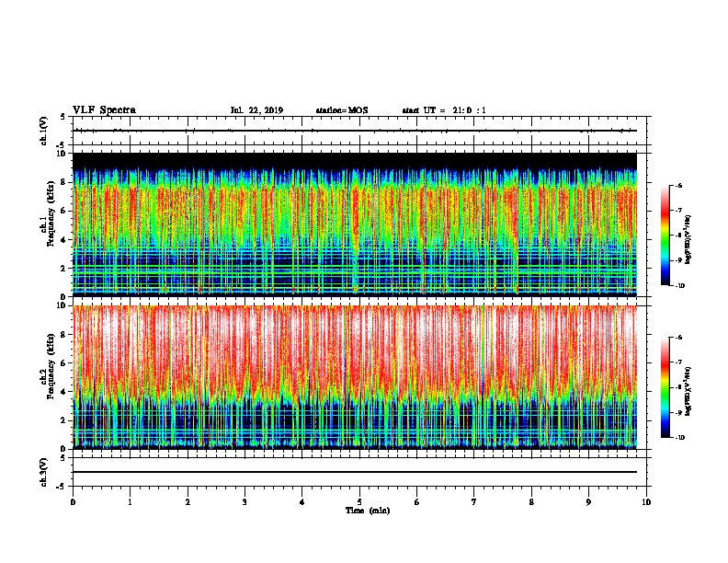The height and width of the screenshot is (563, 728).
Task: Click the "VLF Spectra" title text
Action: [x=104, y=110]
